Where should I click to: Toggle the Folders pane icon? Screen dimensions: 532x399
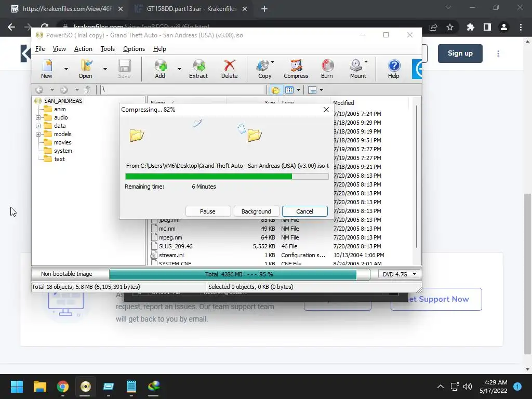(x=275, y=90)
